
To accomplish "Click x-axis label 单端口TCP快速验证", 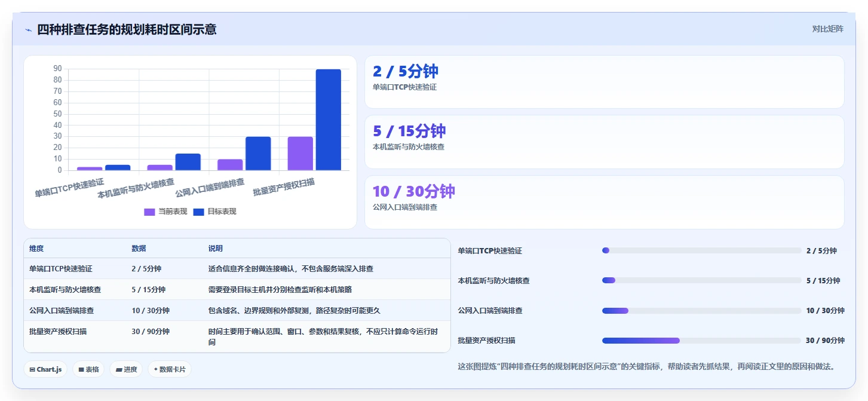I will point(69,188).
